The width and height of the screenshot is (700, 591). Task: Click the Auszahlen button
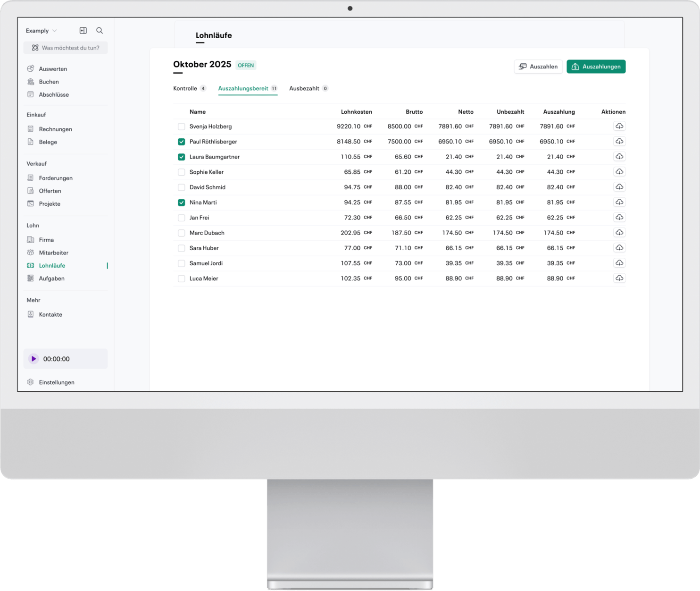(538, 67)
